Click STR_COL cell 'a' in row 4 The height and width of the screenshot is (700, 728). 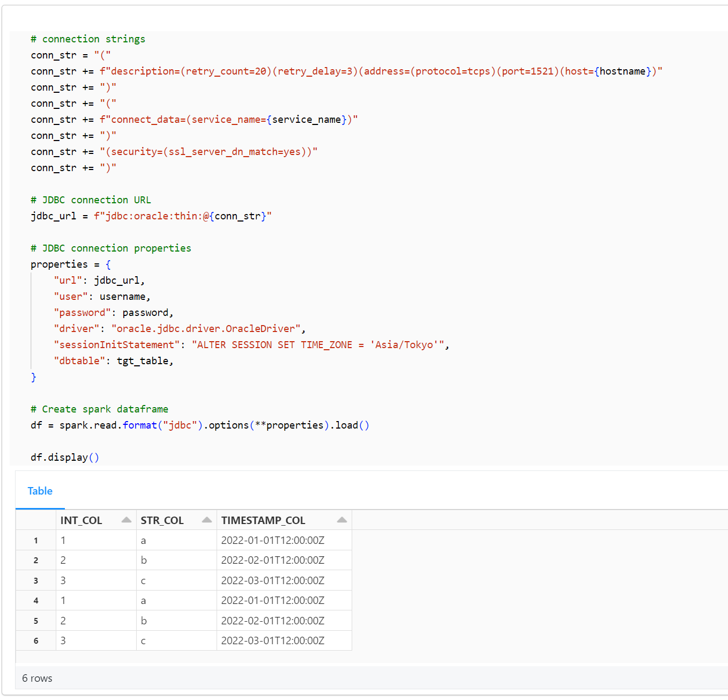176,600
